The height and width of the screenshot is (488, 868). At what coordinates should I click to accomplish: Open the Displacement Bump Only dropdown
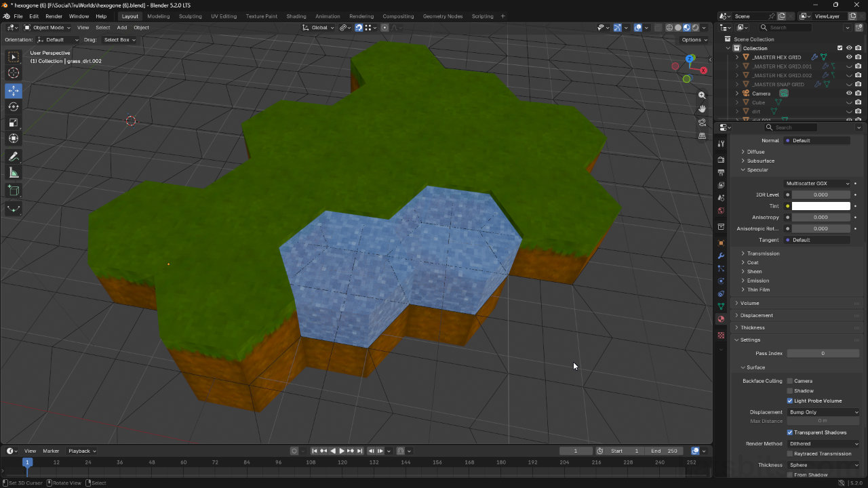pos(823,412)
